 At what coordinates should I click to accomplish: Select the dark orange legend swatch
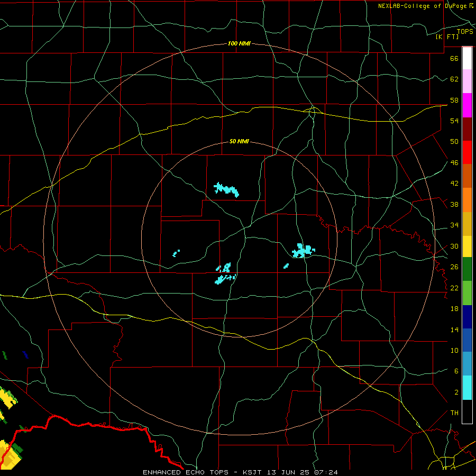[x=467, y=176]
